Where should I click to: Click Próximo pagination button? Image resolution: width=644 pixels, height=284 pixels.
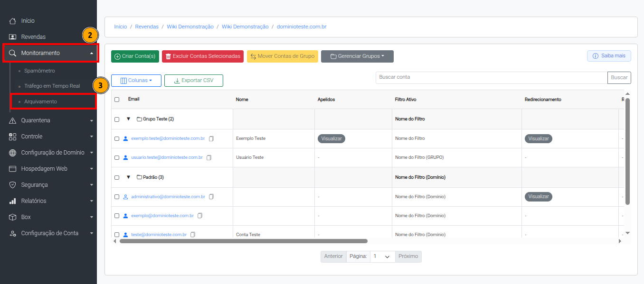click(x=408, y=257)
